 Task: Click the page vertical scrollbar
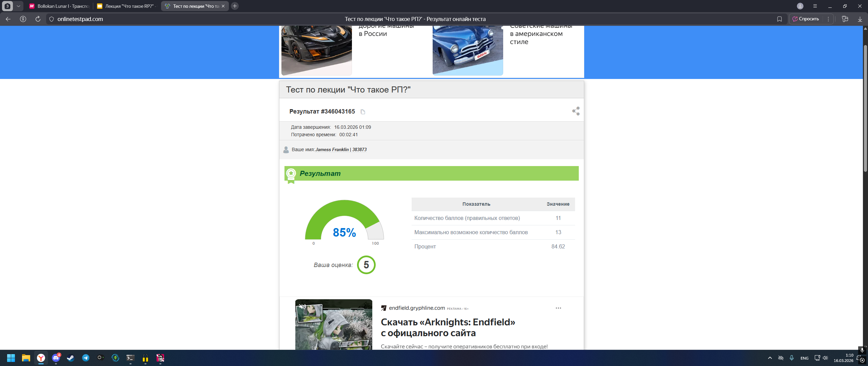click(865, 108)
